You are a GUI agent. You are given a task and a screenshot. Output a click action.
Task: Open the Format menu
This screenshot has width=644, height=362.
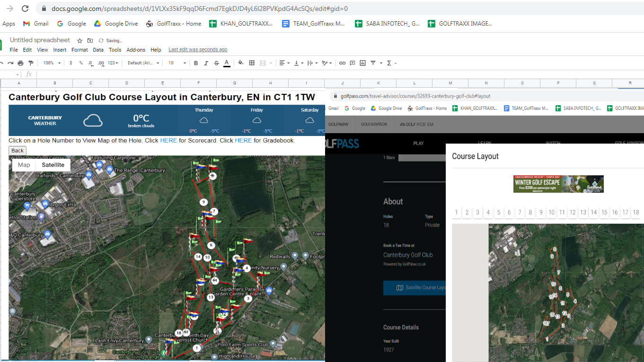(79, 50)
